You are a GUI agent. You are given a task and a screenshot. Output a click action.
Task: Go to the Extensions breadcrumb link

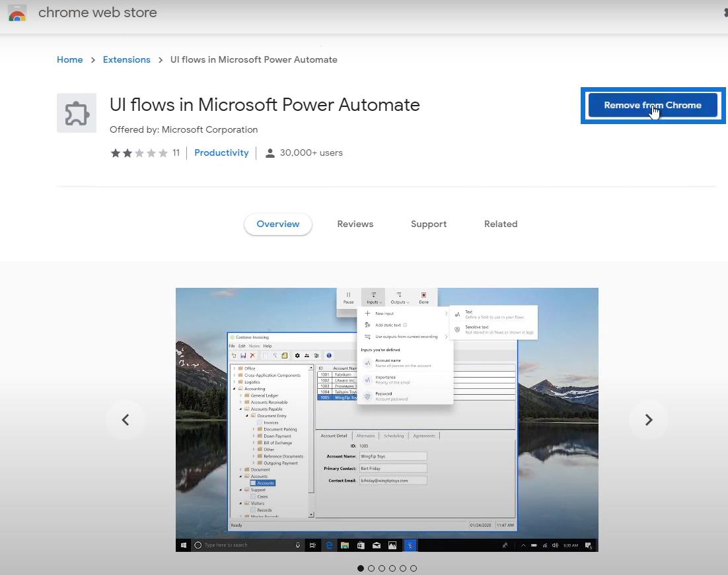click(x=126, y=59)
